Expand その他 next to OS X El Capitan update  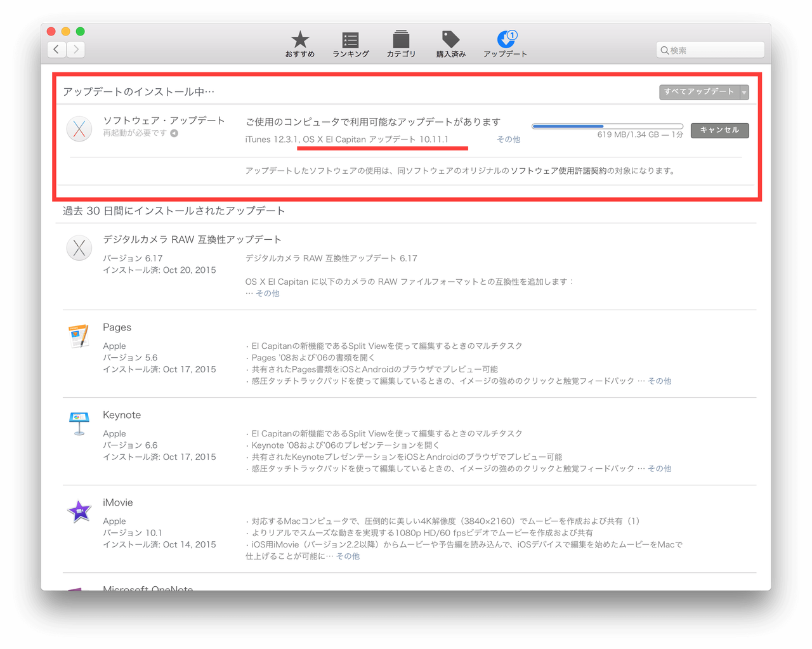tap(508, 140)
